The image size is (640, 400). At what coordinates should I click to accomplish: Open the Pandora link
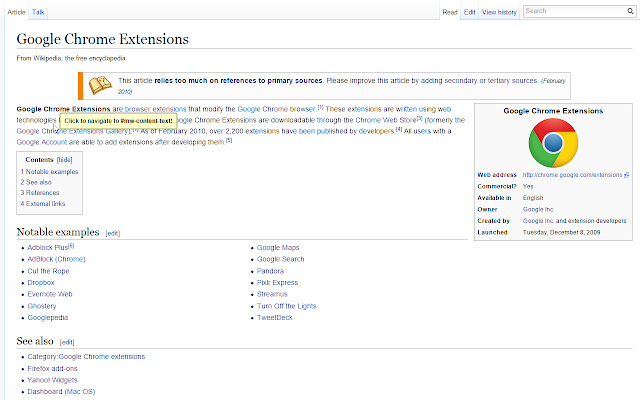click(x=270, y=271)
